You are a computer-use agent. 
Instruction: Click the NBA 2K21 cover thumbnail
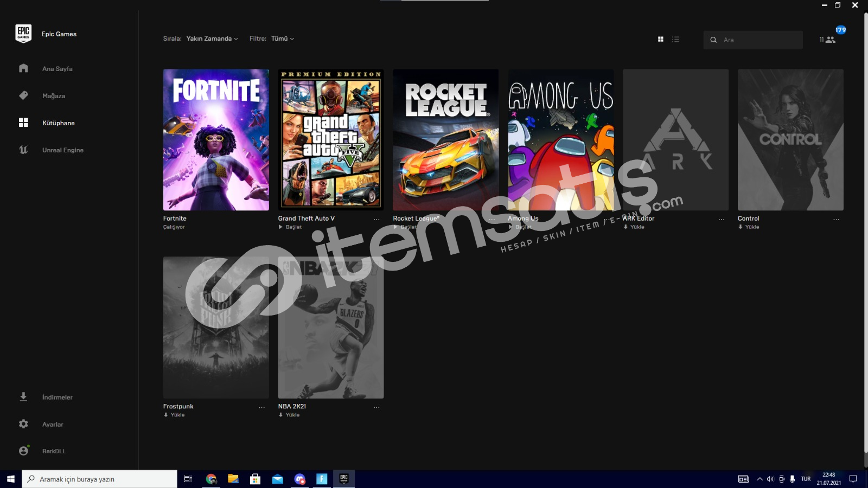331,328
